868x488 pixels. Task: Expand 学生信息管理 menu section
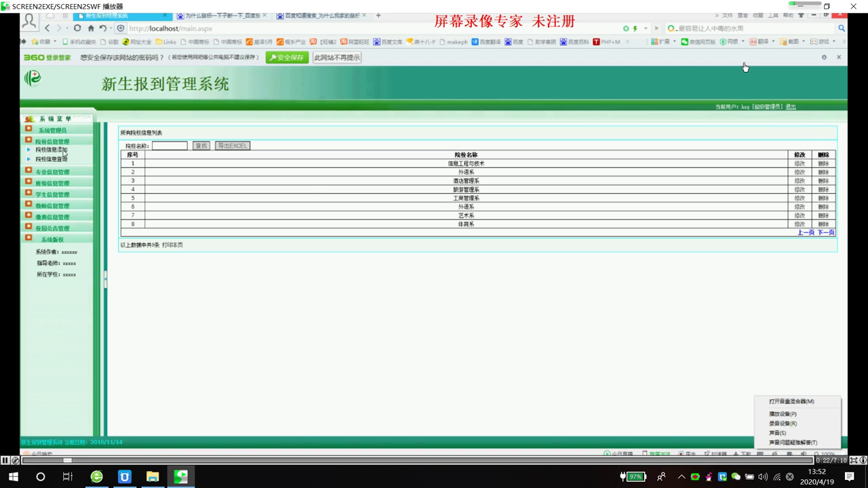tap(52, 194)
